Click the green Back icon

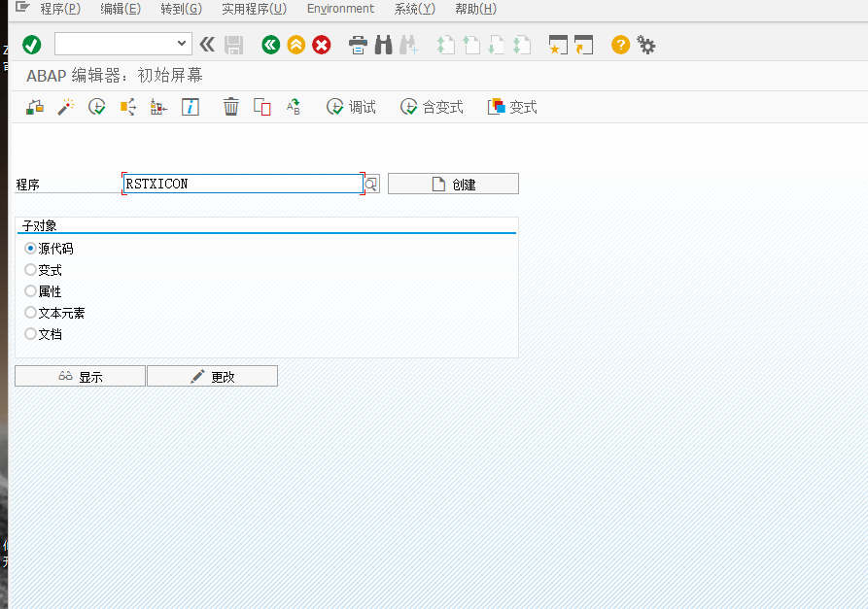click(x=270, y=45)
